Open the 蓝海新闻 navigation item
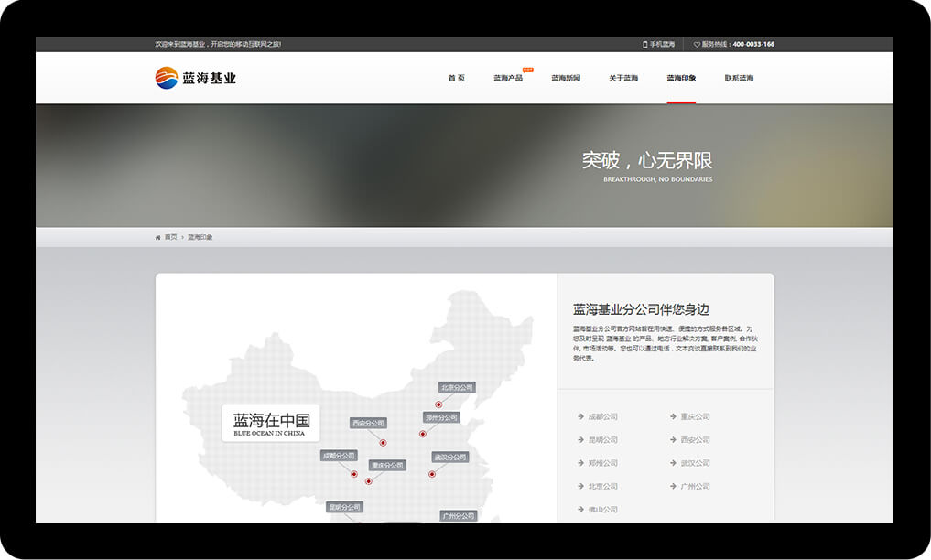Screen dimensions: 931x560 [x=565, y=78]
